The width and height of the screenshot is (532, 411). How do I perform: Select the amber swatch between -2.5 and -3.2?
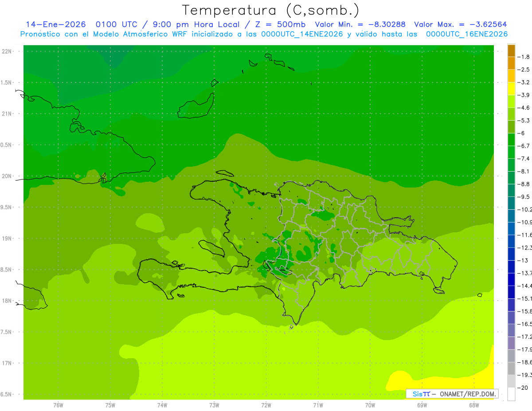(x=511, y=76)
